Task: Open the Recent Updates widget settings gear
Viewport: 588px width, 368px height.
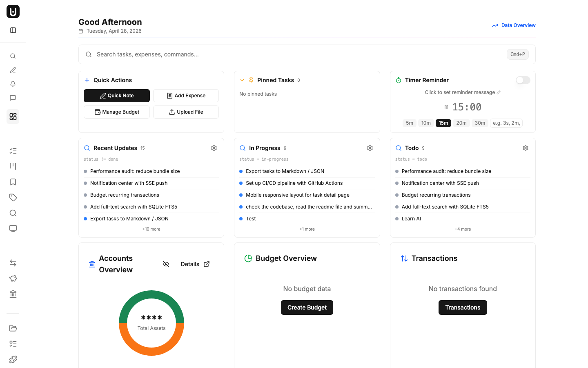Action: click(214, 148)
